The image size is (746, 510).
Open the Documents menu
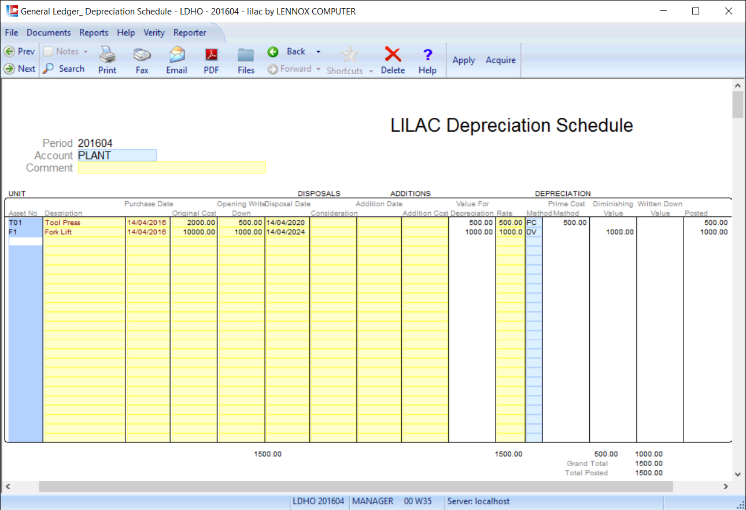tap(49, 32)
